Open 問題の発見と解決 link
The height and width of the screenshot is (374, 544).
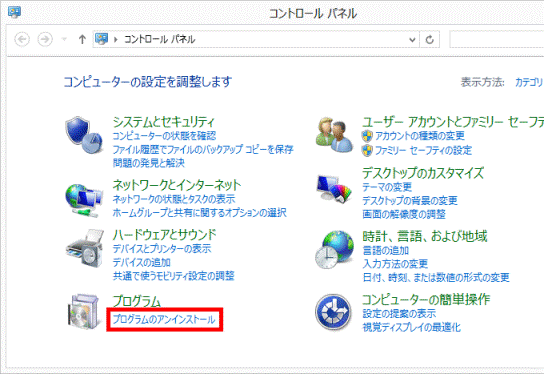[x=148, y=163]
